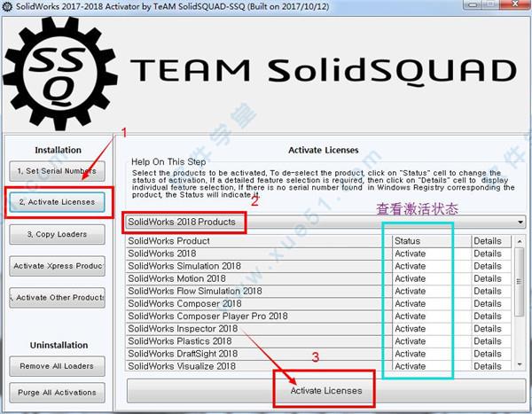Open Details for SolidWorks Composer 2018
The width and height of the screenshot is (532, 414).
point(491,304)
